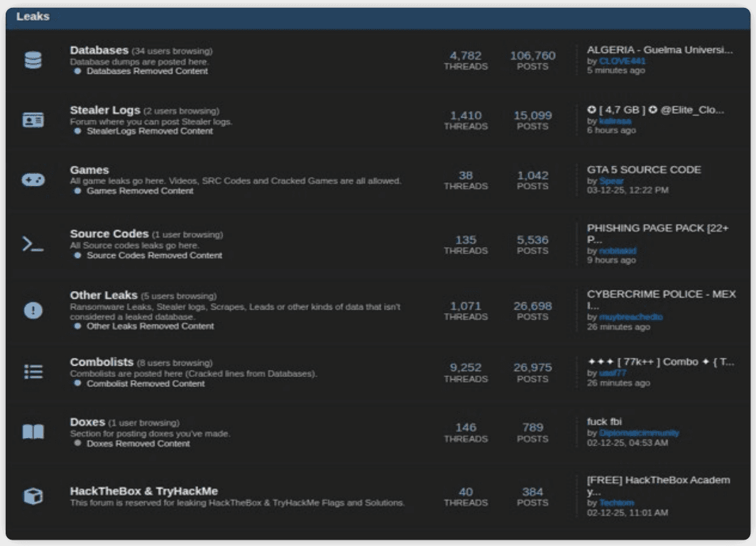
Task: Click the 15,099 posts count
Action: 533,116
